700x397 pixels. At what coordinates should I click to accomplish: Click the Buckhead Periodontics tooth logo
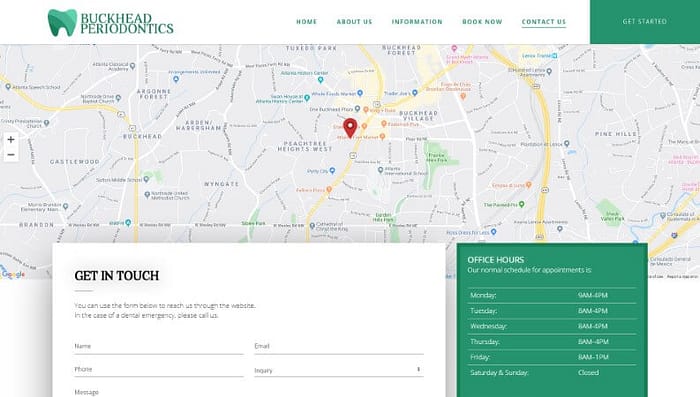62,22
